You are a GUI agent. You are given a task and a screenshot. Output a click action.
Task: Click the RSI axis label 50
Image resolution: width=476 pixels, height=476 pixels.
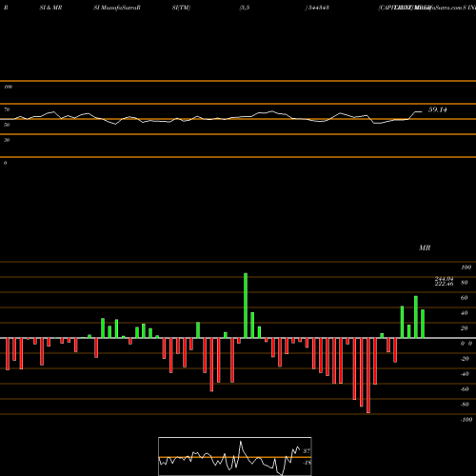7,125
